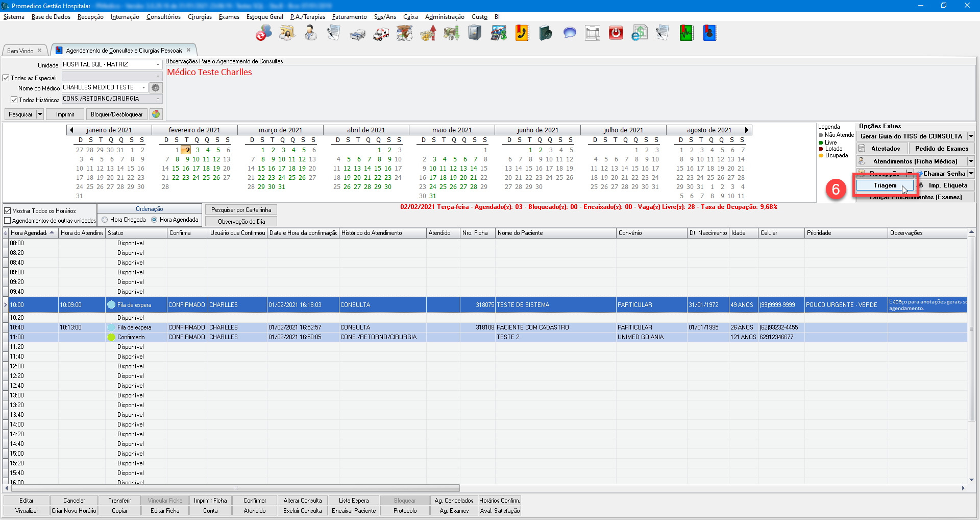Click the colorful pie chart button
Viewport: 980px width, 520px height.
(x=156, y=114)
